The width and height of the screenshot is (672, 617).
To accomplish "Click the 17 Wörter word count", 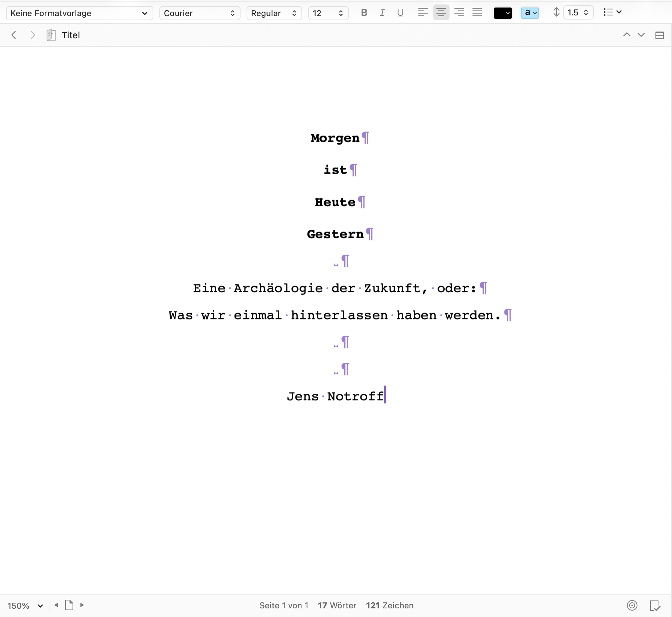I will tap(337, 605).
